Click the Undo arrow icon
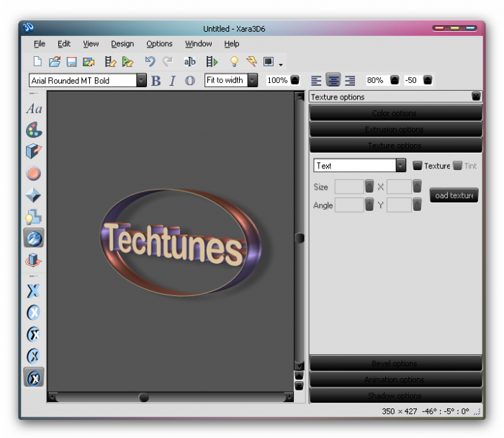504x438 pixels. [x=150, y=62]
